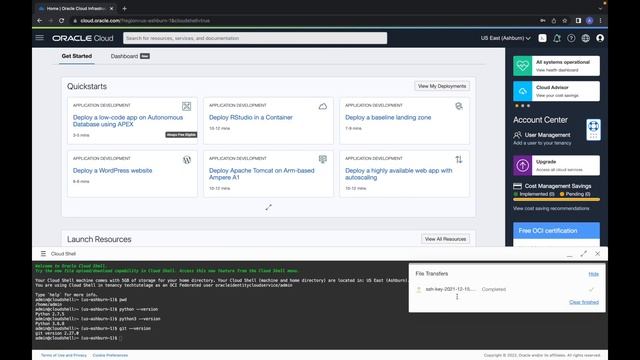Maximize the Cloud Shell panel
The height and width of the screenshot is (360, 640).
pos(584,254)
